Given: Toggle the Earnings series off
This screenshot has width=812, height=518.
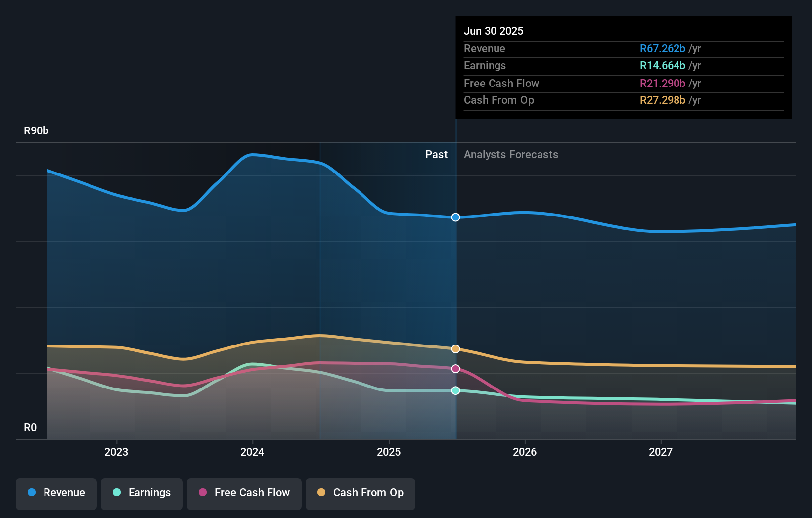Looking at the screenshot, I should pos(142,493).
